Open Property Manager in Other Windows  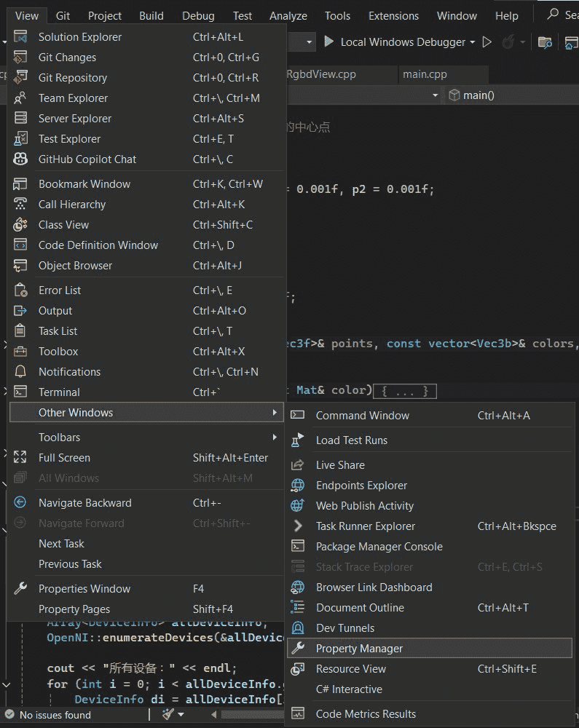pyautogui.click(x=359, y=649)
